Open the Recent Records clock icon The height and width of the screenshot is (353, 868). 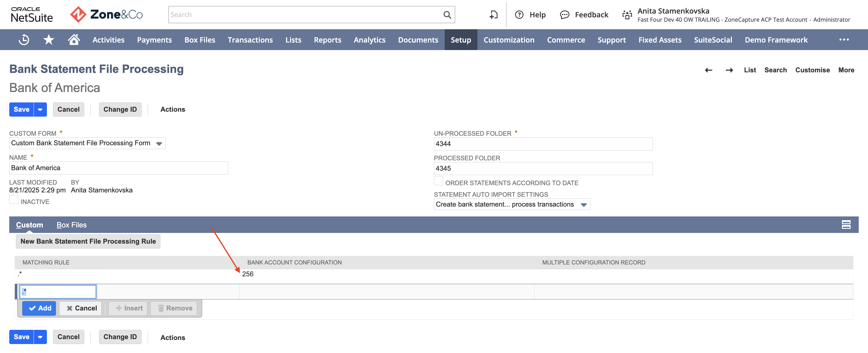pyautogui.click(x=24, y=40)
